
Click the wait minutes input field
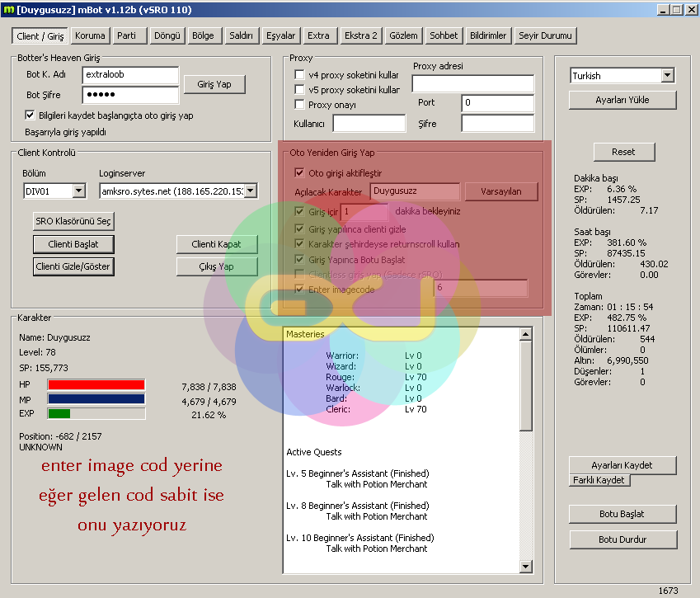click(364, 212)
